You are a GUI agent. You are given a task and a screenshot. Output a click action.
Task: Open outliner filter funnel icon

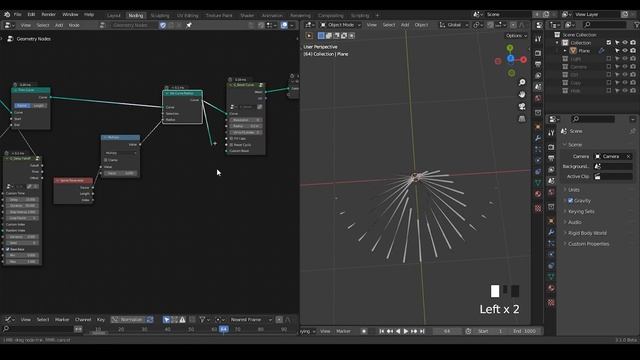(637, 25)
